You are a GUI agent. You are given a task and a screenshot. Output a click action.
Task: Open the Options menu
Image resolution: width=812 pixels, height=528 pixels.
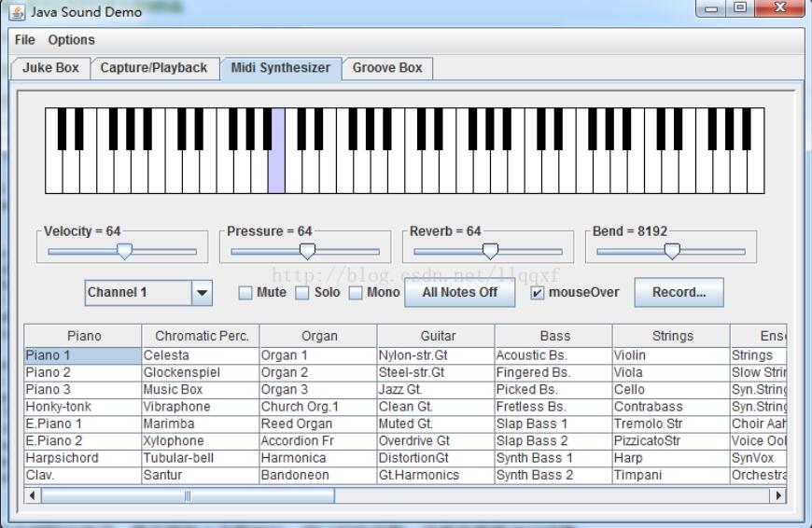72,40
